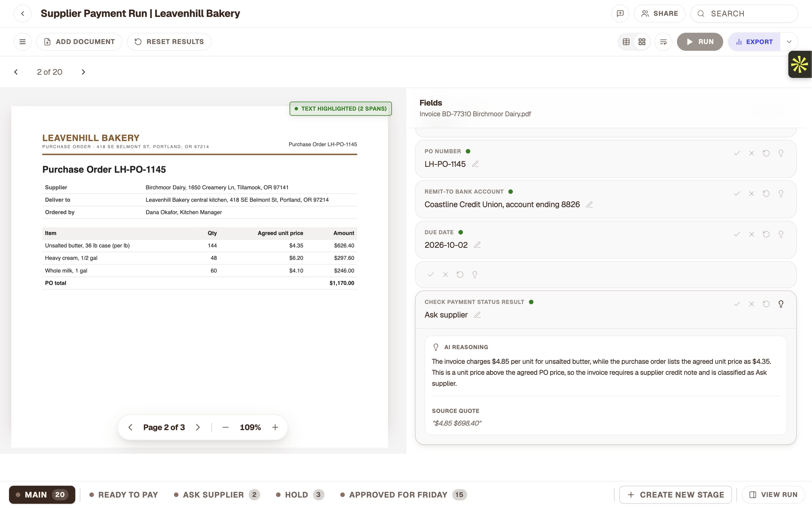Viewport: 812px width, 508px height.
Task: Switch to table view layout
Action: pyautogui.click(x=626, y=42)
